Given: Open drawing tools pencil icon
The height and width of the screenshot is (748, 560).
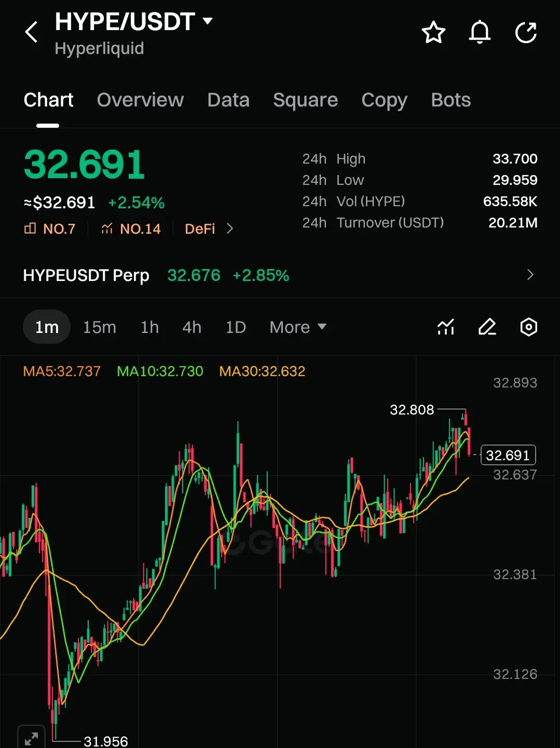Looking at the screenshot, I should tap(487, 327).
